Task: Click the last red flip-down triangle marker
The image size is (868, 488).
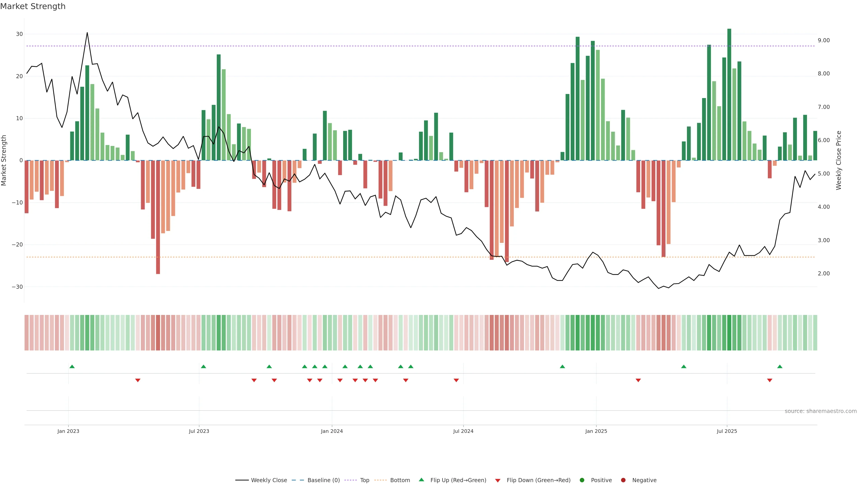Action: 770,380
